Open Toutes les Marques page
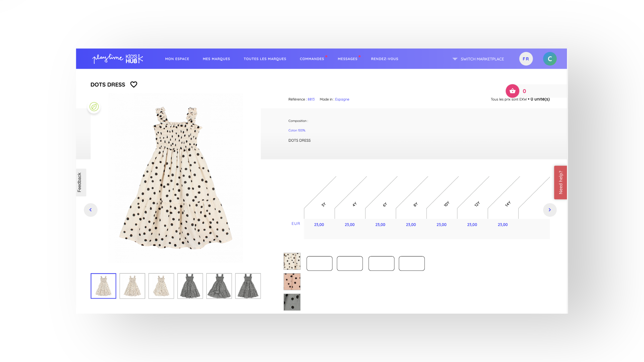644x362 pixels. [x=265, y=59]
